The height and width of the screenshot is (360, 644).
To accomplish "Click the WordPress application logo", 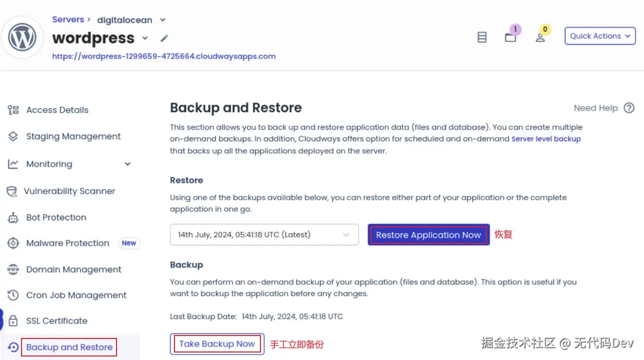I will (x=22, y=37).
